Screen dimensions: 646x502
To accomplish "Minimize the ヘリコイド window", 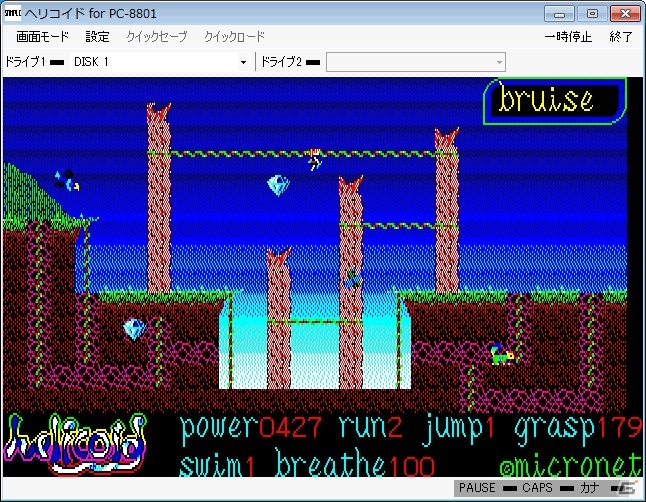I will coord(559,14).
